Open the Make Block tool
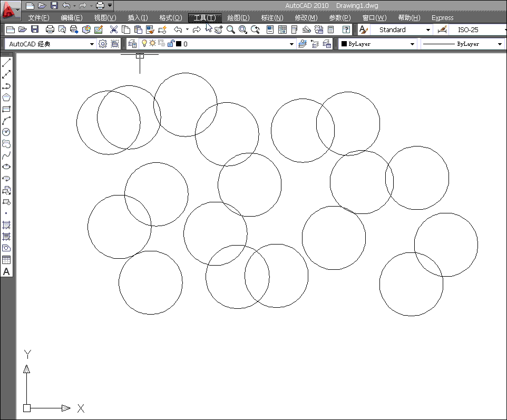 pos(6,202)
